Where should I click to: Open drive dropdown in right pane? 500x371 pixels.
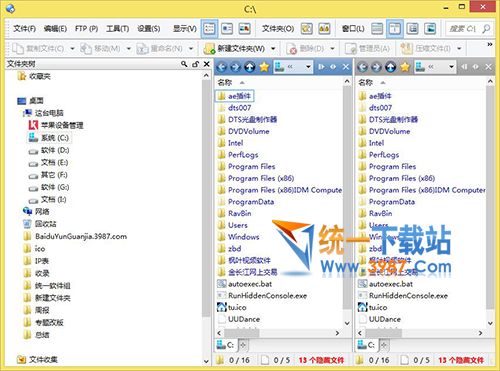click(451, 67)
